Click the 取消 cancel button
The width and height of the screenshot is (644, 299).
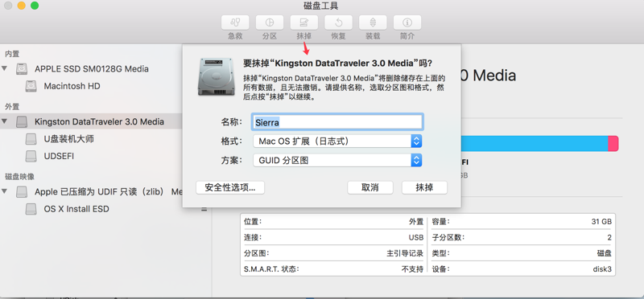tap(370, 188)
